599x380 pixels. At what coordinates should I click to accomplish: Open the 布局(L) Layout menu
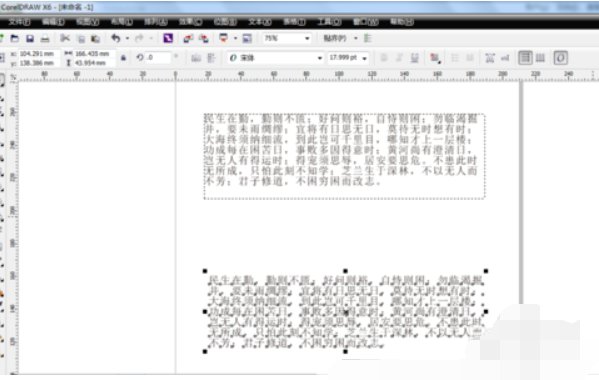click(x=121, y=22)
